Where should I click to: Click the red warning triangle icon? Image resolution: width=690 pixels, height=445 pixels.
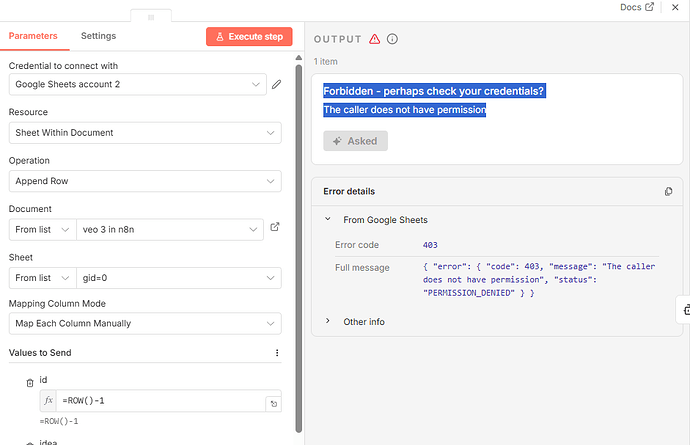[x=374, y=39]
